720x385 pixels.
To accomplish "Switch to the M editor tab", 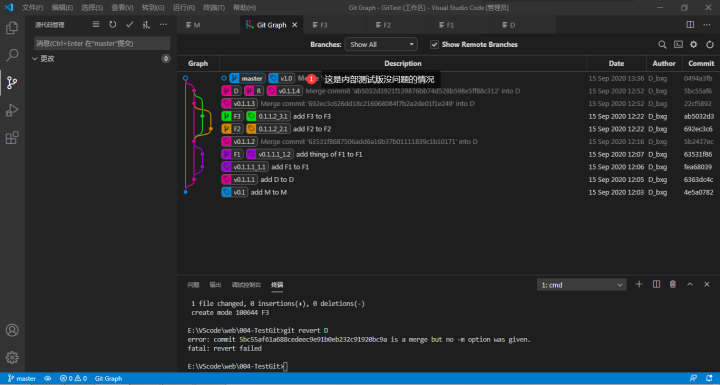I will point(208,25).
